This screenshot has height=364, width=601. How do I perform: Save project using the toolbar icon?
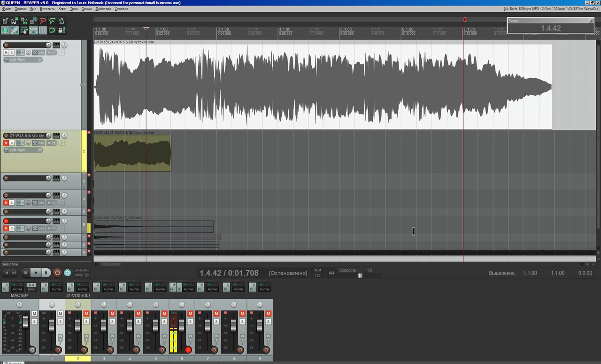point(24,21)
